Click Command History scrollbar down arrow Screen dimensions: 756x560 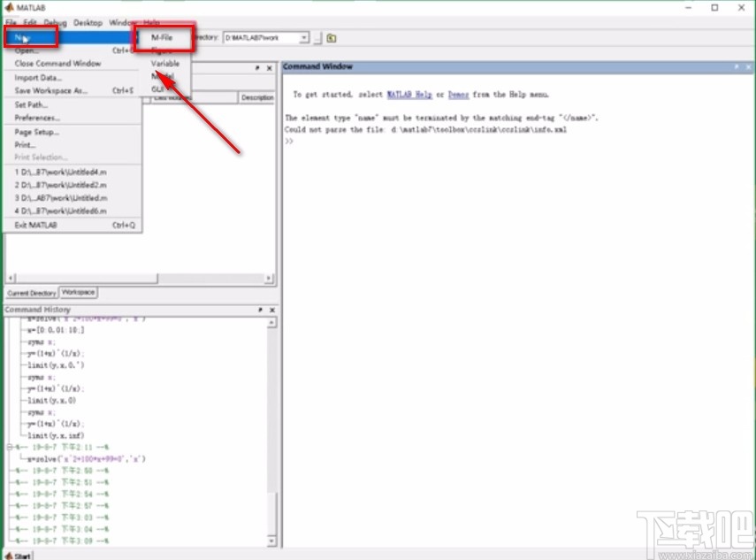point(272,541)
